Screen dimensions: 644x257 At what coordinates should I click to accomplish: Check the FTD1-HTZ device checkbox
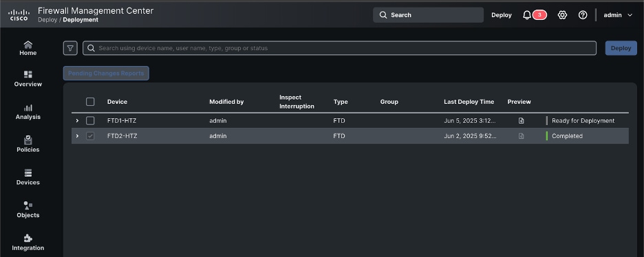click(90, 120)
